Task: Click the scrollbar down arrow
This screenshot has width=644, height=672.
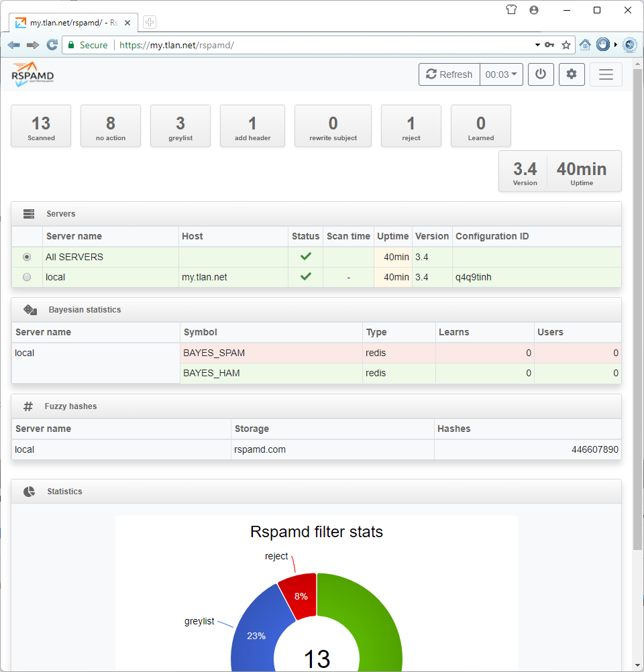Action: pyautogui.click(x=637, y=665)
